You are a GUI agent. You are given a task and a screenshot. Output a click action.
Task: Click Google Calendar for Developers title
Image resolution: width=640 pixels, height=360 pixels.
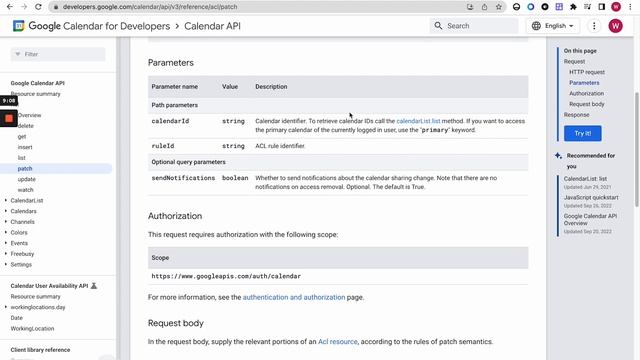(99, 26)
